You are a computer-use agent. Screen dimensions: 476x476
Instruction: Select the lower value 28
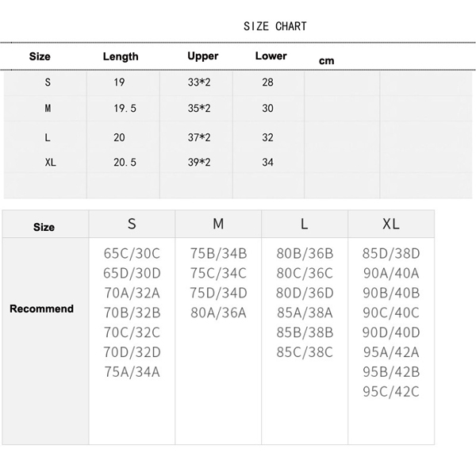click(x=267, y=82)
